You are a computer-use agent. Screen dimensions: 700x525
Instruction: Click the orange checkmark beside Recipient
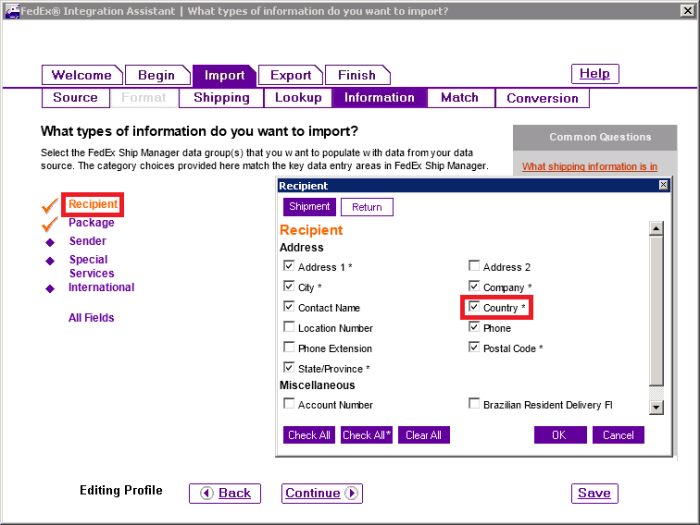pyautogui.click(x=50, y=206)
